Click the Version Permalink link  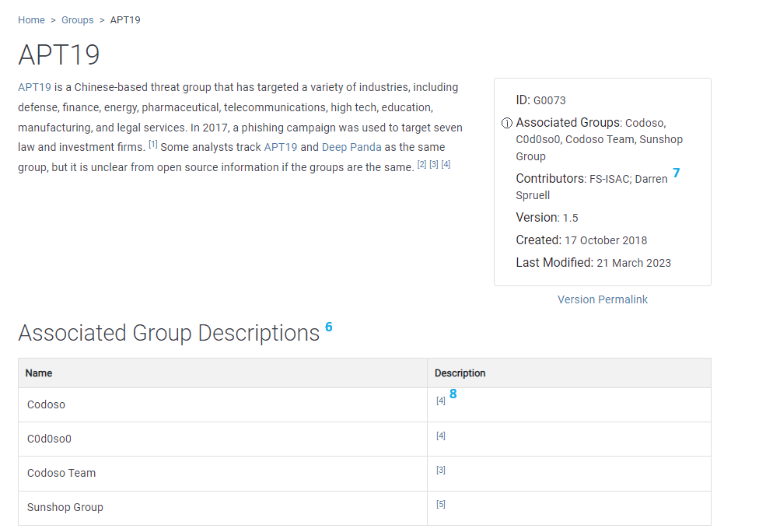pos(603,299)
